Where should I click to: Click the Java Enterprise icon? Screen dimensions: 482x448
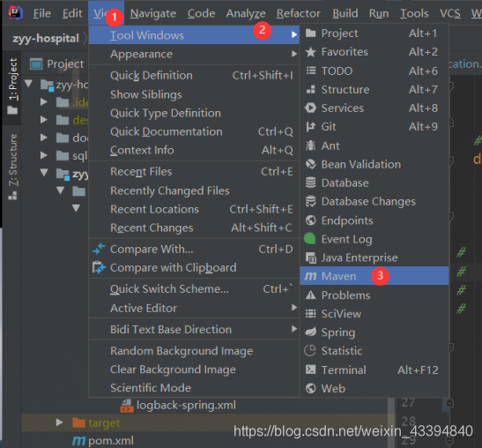point(311,258)
